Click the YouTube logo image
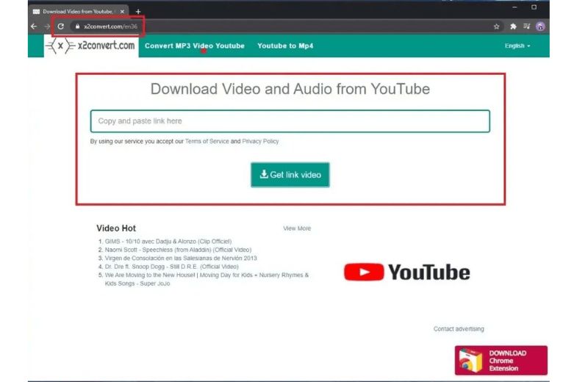The width and height of the screenshot is (588, 382). click(406, 273)
